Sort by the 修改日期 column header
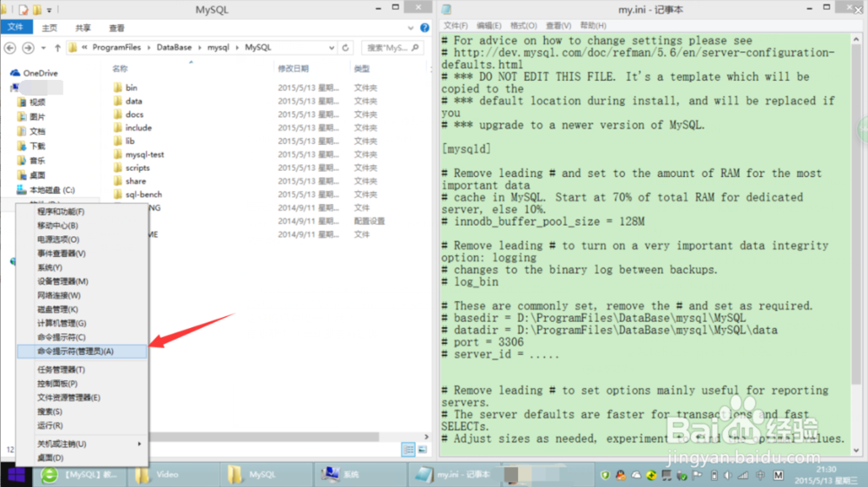868x487 pixels. 293,69
